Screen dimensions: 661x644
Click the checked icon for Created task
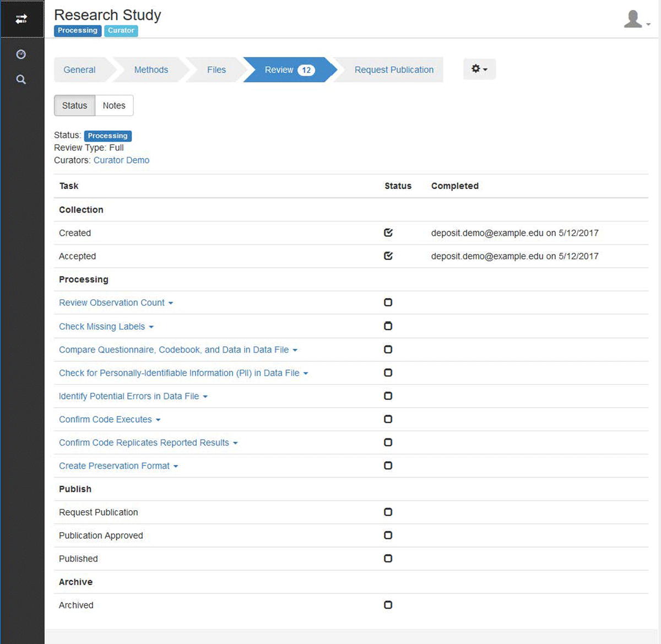click(x=388, y=232)
